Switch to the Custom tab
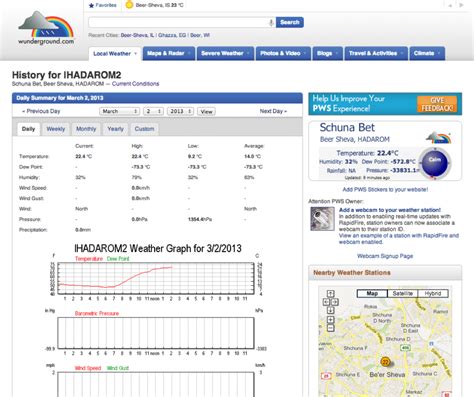Screen dimensions: 474x397 tap(144, 129)
